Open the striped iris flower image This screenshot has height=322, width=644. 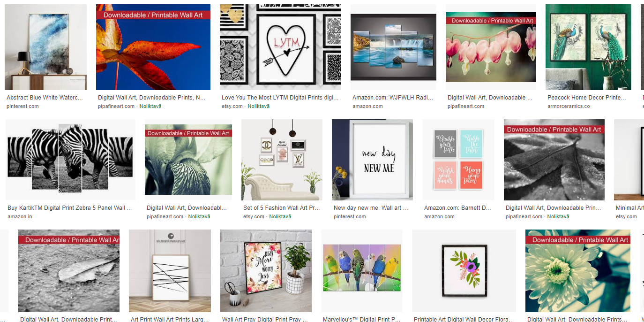(188, 160)
